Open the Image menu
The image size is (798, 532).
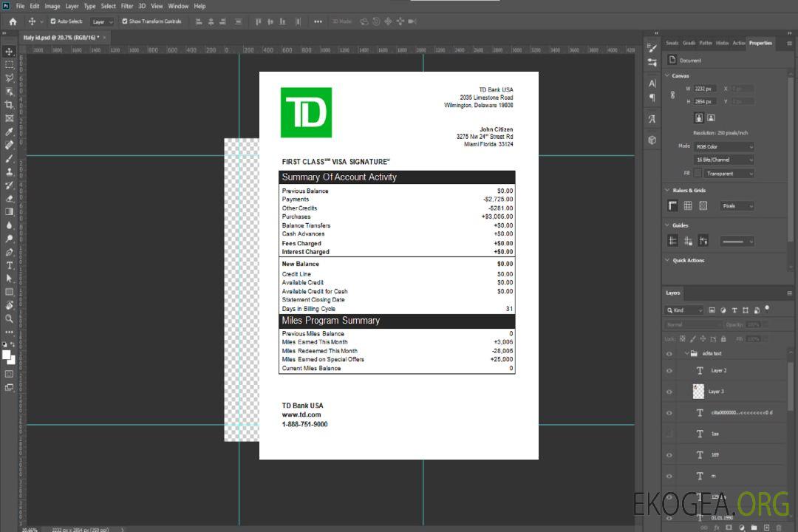52,6
